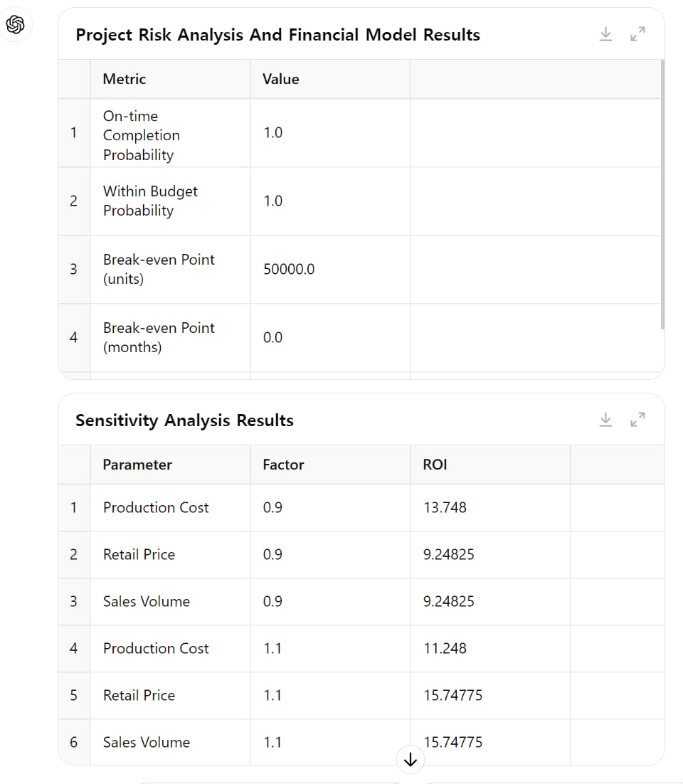
Task: Download the Project Risk Analysis table
Action: [605, 34]
